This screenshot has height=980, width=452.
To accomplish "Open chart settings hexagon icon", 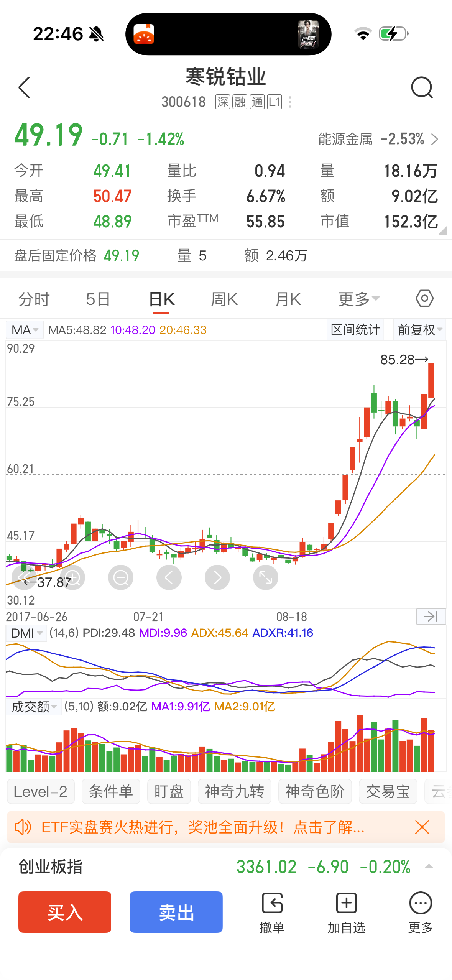I will [424, 299].
